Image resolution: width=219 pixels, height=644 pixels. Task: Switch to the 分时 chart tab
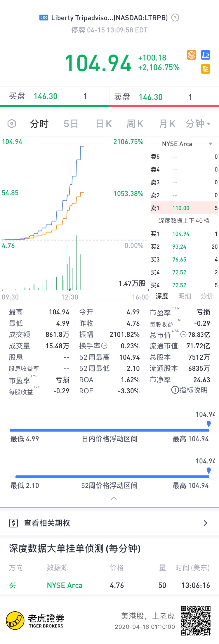[x=39, y=124]
